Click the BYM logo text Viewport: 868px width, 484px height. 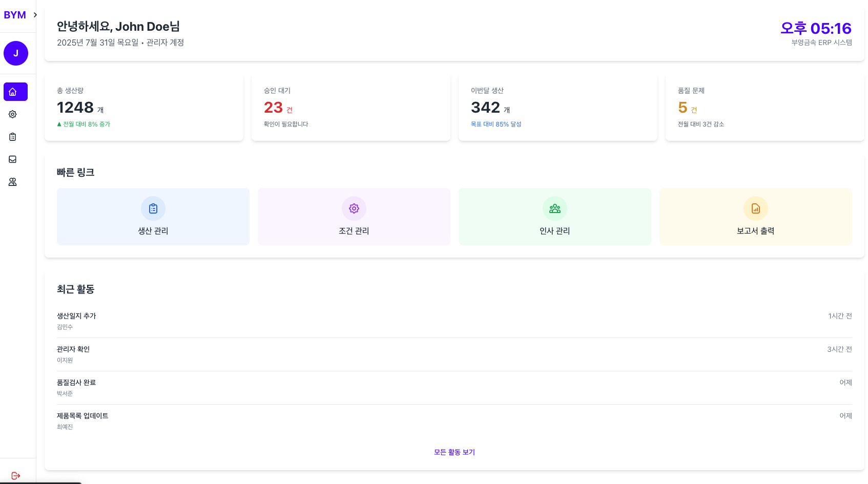point(15,15)
